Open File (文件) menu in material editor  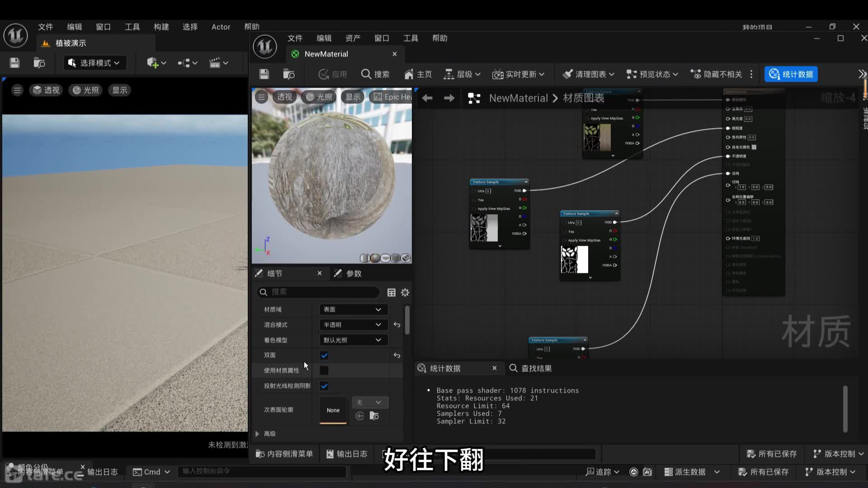(295, 38)
